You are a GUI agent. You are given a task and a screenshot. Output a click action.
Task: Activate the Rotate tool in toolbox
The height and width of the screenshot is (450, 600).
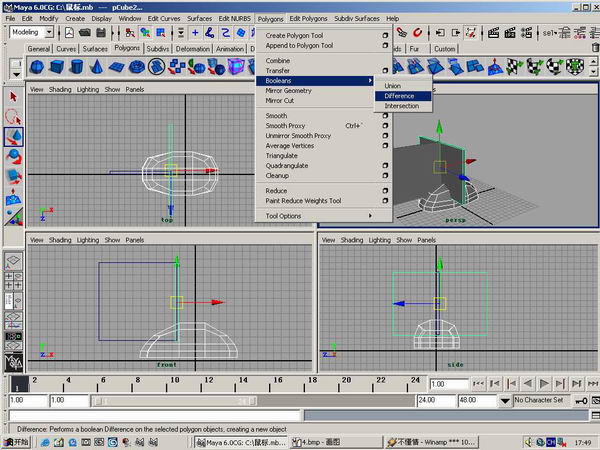click(x=13, y=157)
